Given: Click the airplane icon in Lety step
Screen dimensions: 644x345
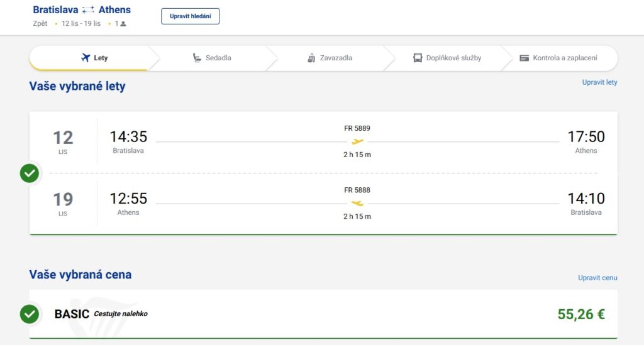Looking at the screenshot, I should [x=86, y=58].
